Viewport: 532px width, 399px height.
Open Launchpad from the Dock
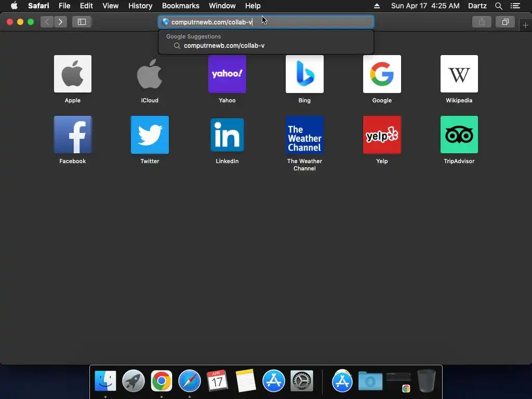click(134, 381)
